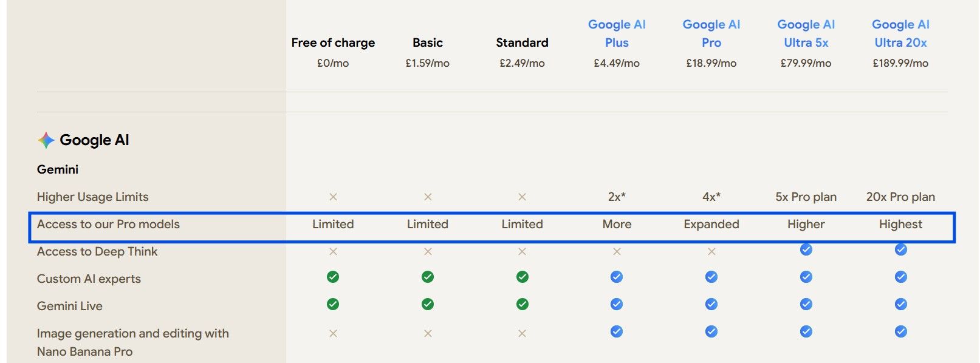Open the Google AI Pro plan heading

(711, 33)
